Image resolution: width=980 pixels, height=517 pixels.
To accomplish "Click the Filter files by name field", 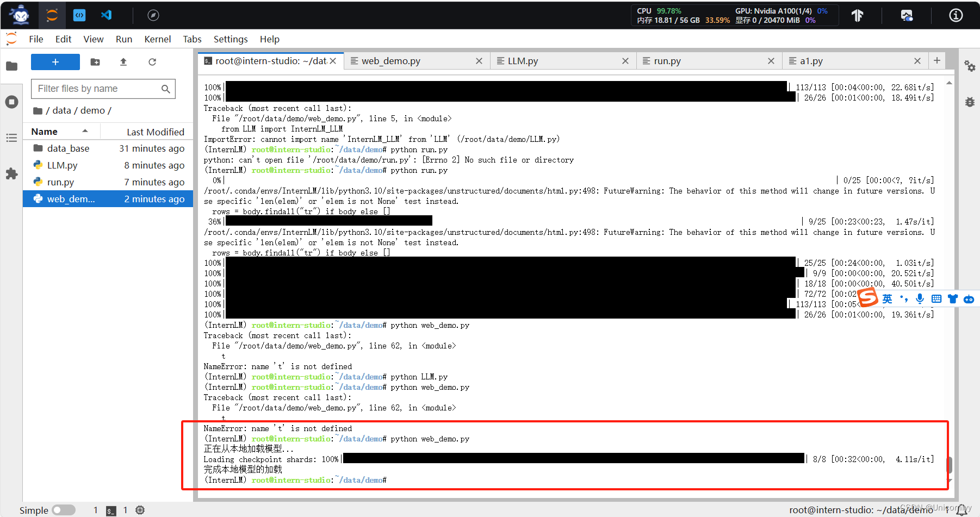I will coord(103,89).
